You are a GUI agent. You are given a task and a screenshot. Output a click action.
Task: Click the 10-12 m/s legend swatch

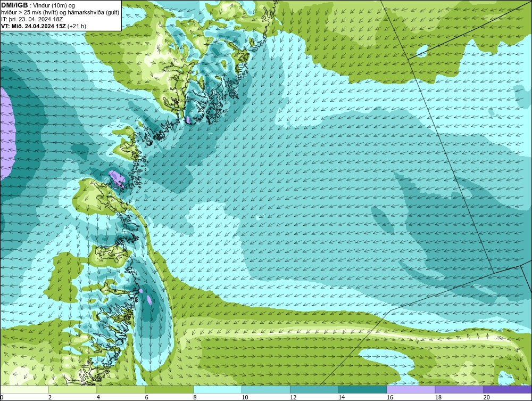[266, 389]
